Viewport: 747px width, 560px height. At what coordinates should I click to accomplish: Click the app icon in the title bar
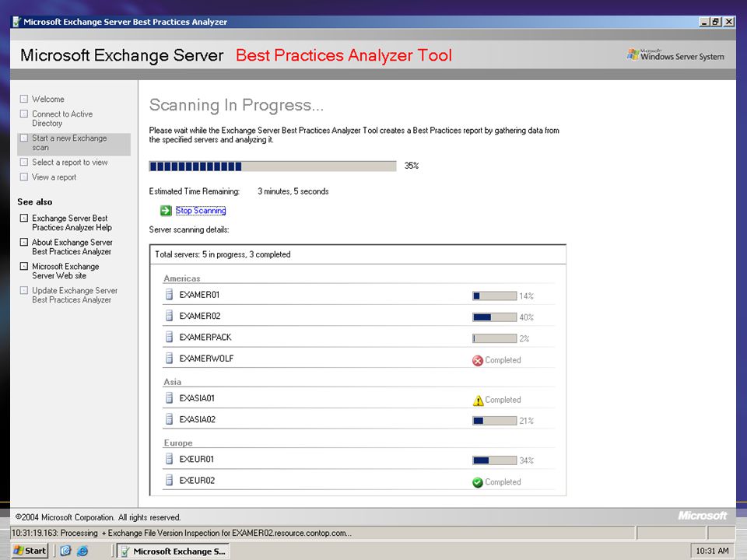[x=16, y=22]
